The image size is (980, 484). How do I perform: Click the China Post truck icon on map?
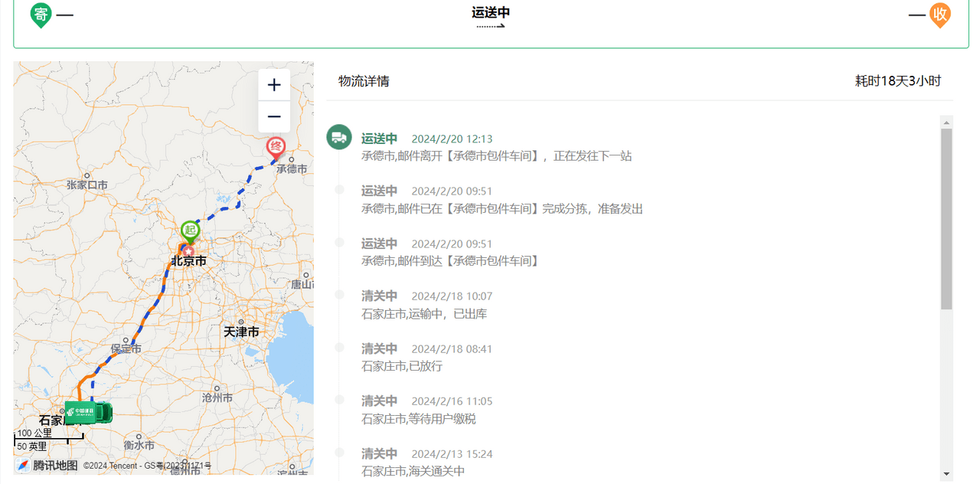88,412
